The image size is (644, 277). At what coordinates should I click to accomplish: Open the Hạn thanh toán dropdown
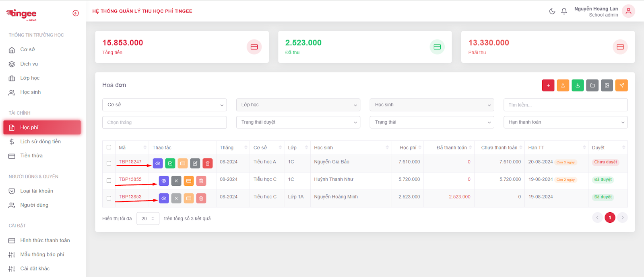(565, 122)
